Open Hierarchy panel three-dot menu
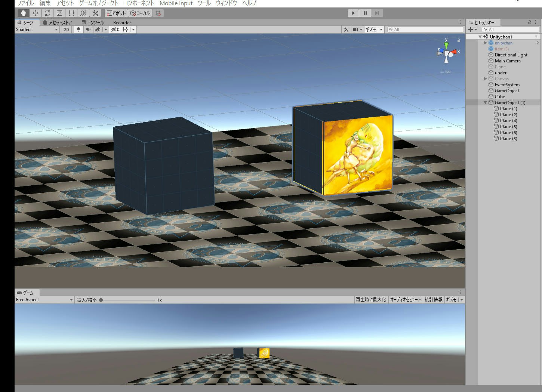 pyautogui.click(x=536, y=22)
